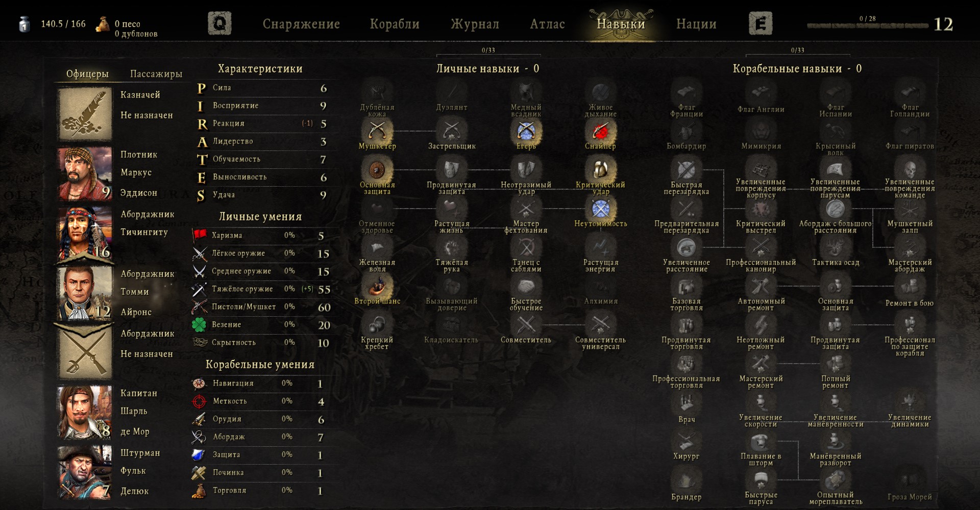Select captain Шарль де Мор portrait
This screenshot has width=980, height=510.
[84, 412]
